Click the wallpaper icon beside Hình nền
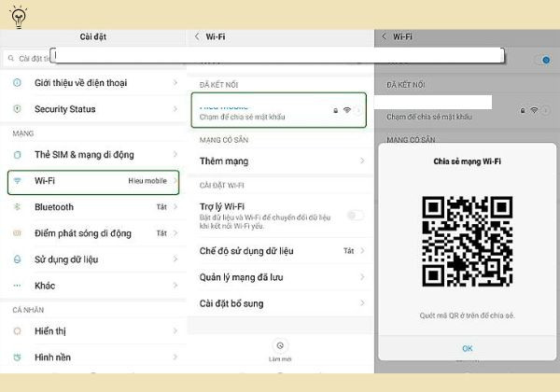Viewport: 560px width, 392px height. pos(17,357)
